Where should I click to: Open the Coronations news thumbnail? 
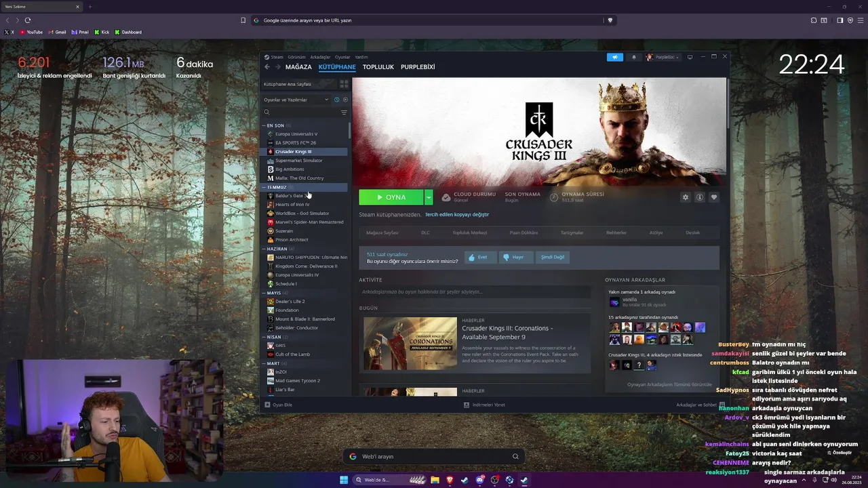410,344
